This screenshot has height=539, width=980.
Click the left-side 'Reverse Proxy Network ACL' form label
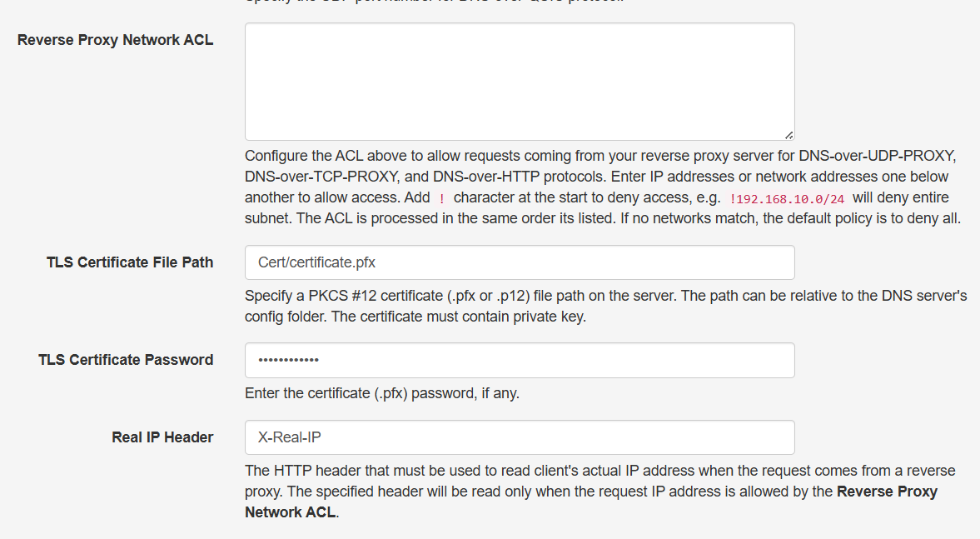click(x=115, y=40)
